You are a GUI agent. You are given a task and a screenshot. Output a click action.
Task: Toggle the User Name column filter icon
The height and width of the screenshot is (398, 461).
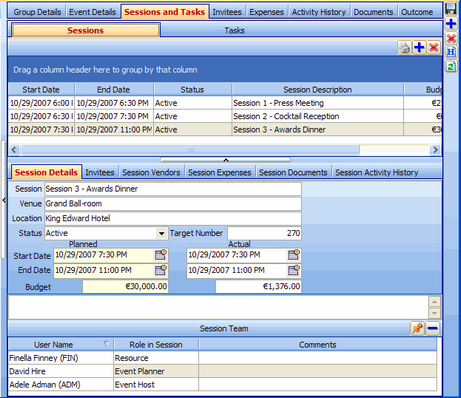[x=106, y=344]
